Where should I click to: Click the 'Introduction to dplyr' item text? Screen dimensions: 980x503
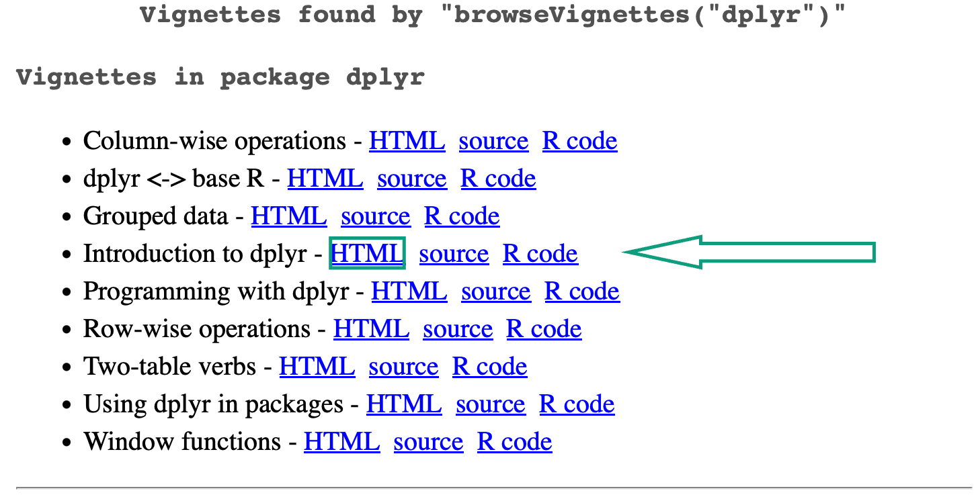click(196, 254)
